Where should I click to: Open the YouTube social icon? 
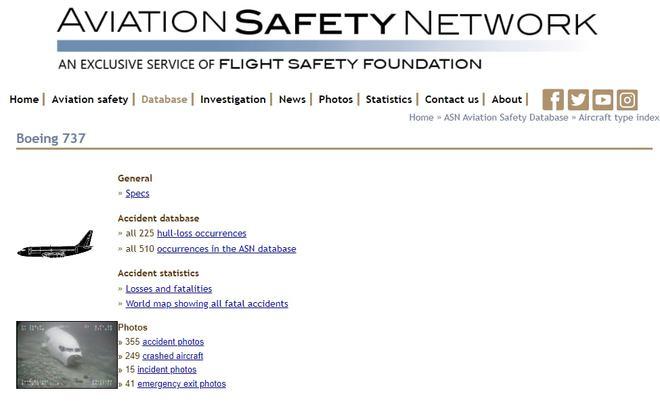click(x=602, y=99)
